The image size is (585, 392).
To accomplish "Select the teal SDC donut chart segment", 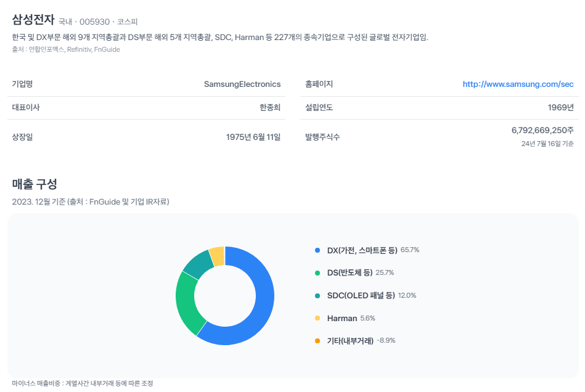I will 198,264.
